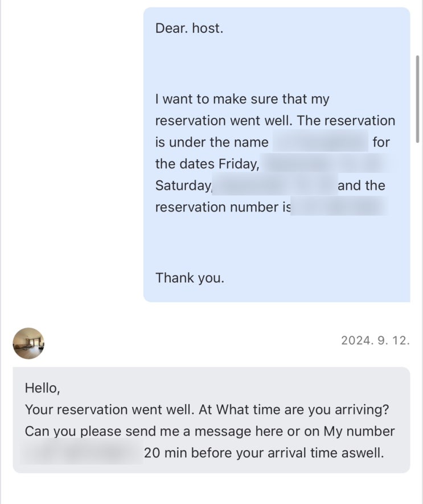The width and height of the screenshot is (423, 504).
Task: Click the blurred reservation number
Action: point(339,206)
